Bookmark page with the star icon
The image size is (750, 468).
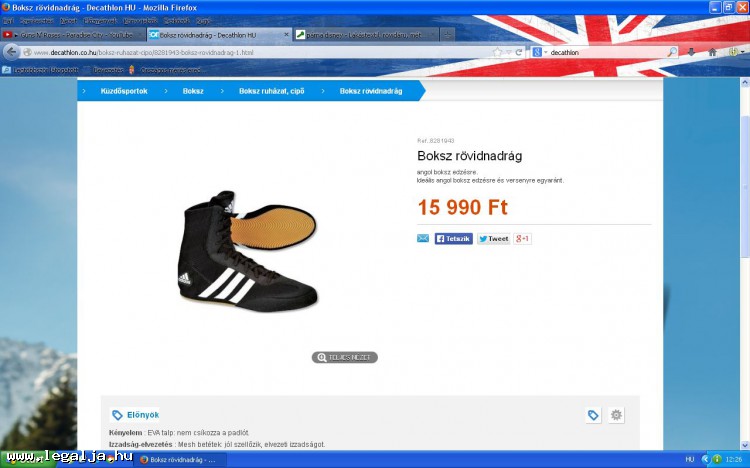(x=497, y=52)
